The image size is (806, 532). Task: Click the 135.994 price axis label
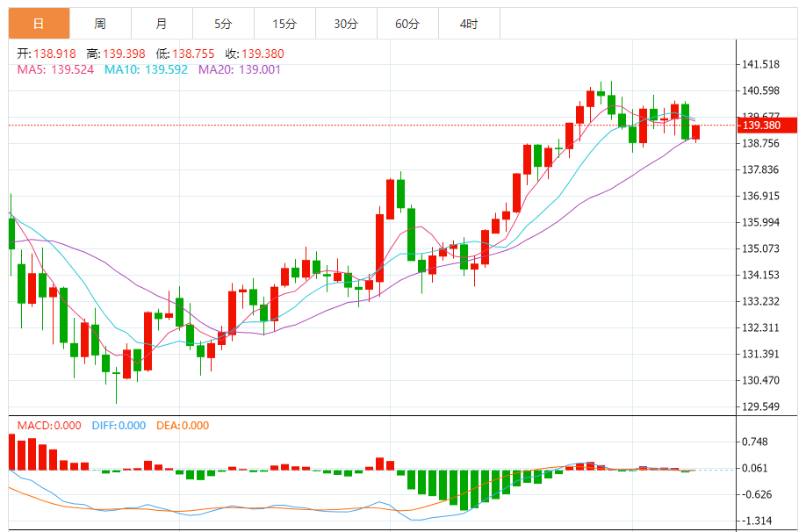[760, 222]
